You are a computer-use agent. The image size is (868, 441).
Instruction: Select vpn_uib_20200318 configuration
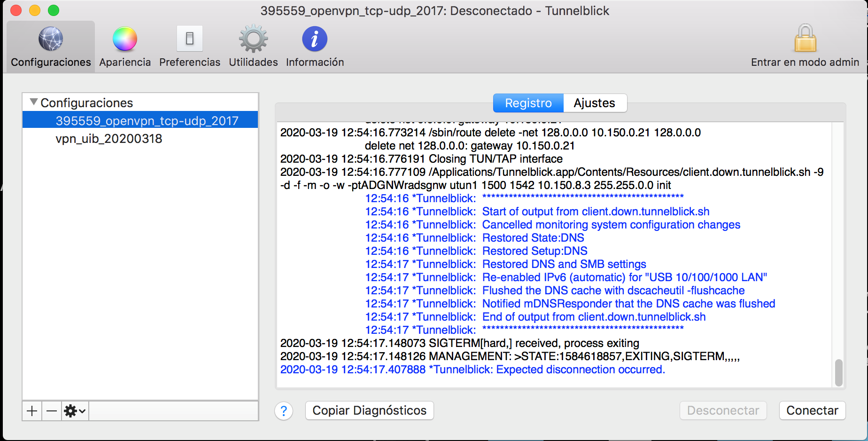tap(140, 139)
